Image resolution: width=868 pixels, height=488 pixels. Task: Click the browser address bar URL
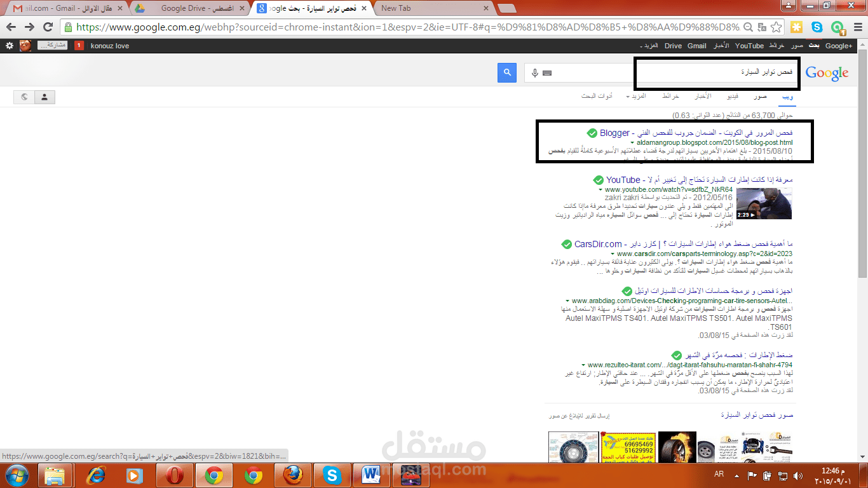click(x=407, y=27)
